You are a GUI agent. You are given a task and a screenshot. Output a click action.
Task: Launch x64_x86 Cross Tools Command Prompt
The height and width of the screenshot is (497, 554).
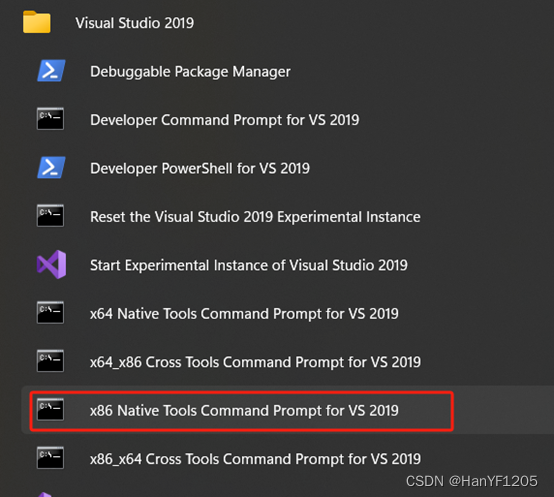pyautogui.click(x=255, y=362)
